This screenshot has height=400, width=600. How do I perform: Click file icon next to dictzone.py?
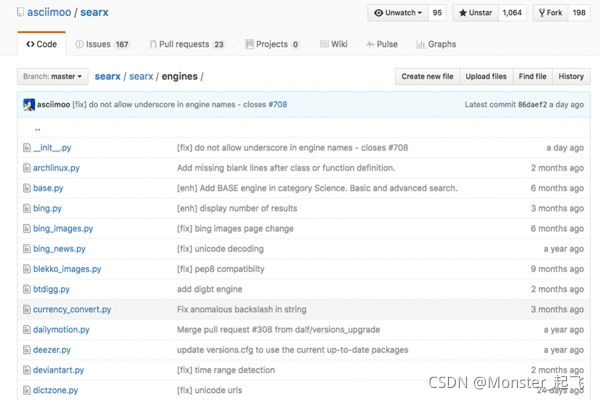pyautogui.click(x=27, y=390)
